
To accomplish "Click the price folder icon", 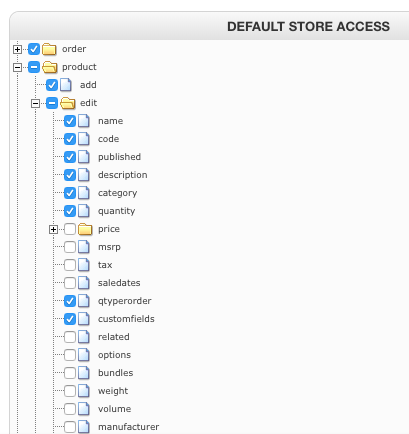I will [x=85, y=229].
